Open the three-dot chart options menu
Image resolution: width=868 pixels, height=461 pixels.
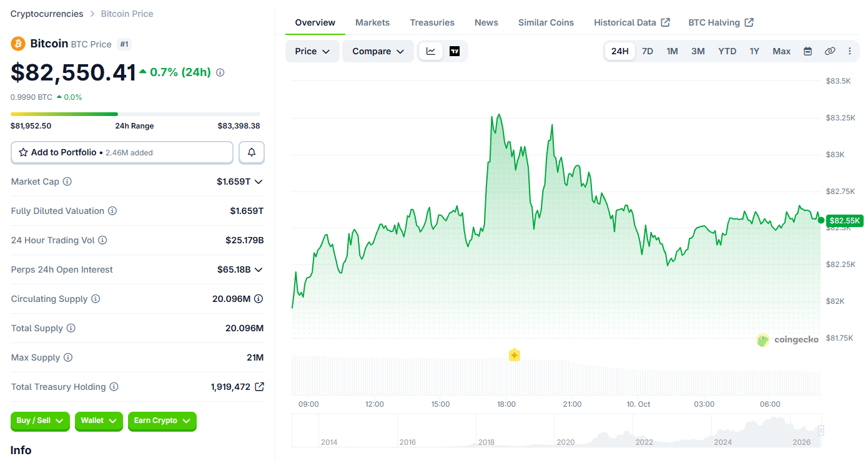point(849,51)
